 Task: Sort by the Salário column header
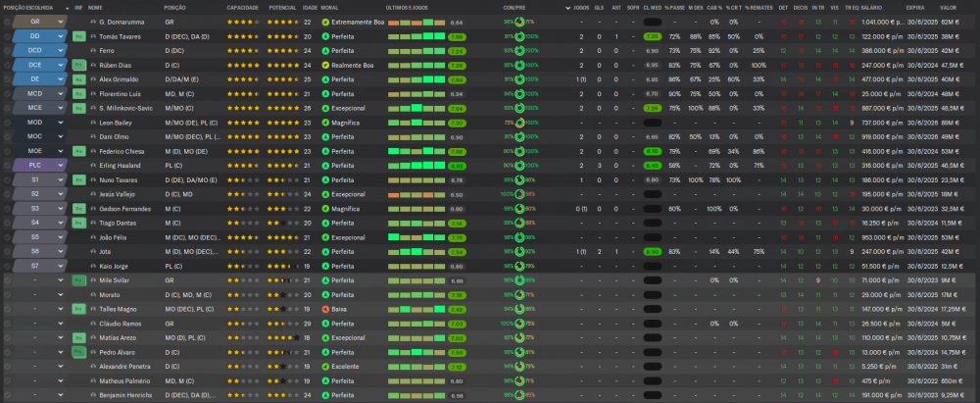[872, 8]
